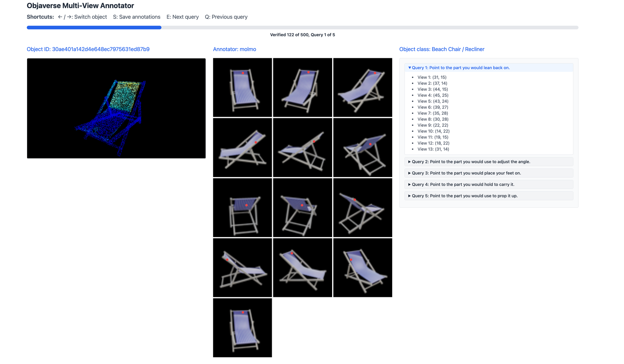This screenshot has width=624, height=364.
Task: Select eighth view thumbnail, third row middle
Action: tap(303, 207)
